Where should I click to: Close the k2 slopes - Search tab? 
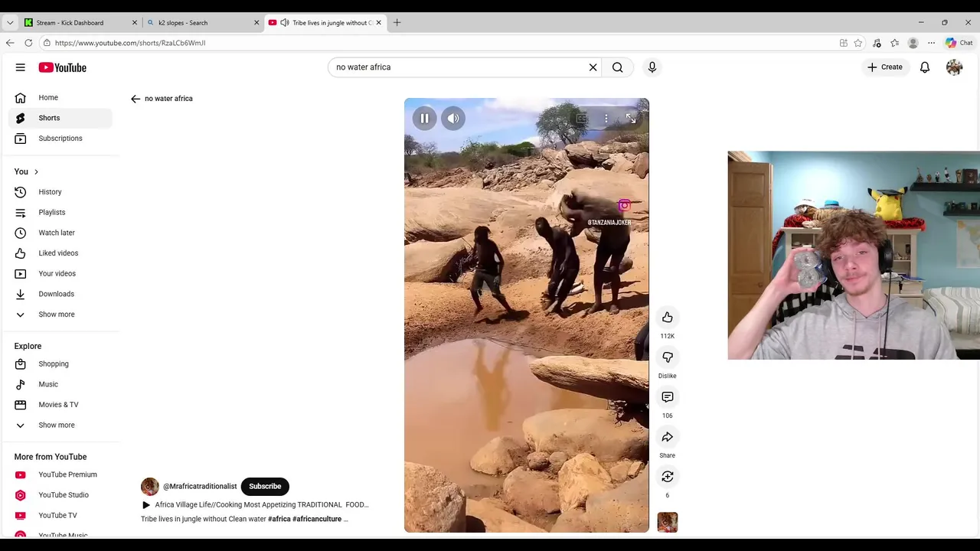(x=256, y=23)
